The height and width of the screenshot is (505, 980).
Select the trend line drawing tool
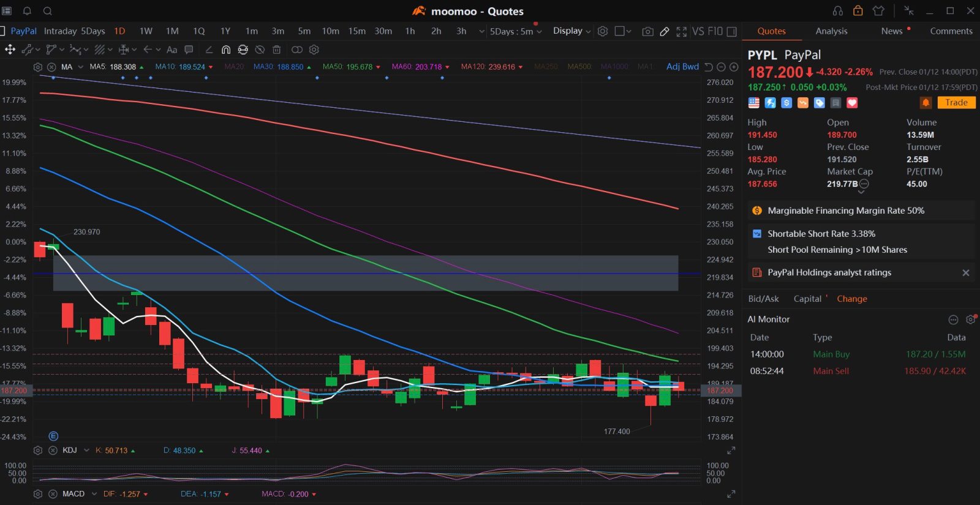coord(27,50)
